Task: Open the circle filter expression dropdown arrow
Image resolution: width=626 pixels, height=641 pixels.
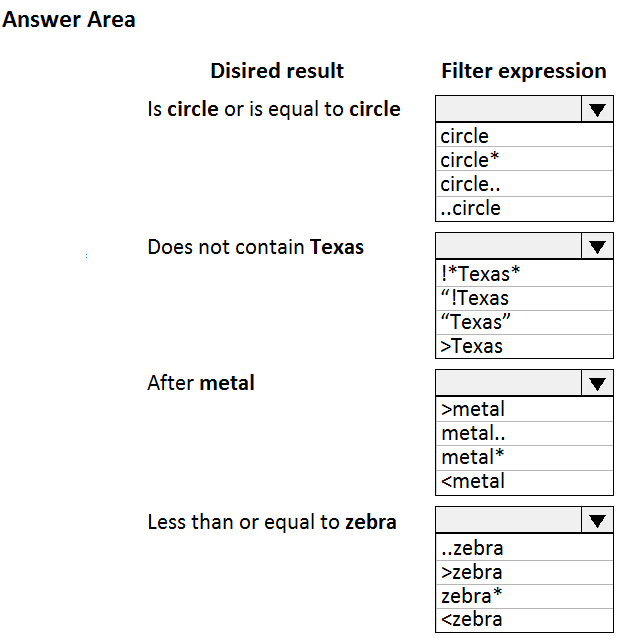Action: [597, 109]
